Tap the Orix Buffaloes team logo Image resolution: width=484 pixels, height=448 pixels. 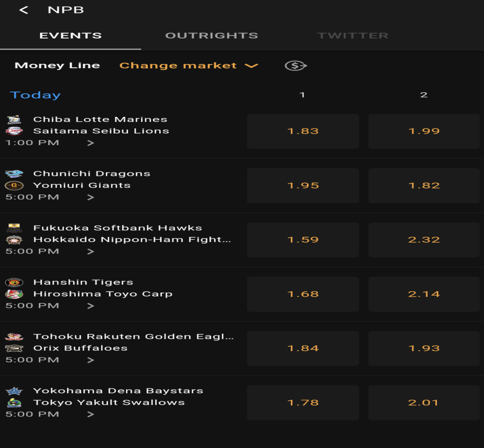point(14,349)
